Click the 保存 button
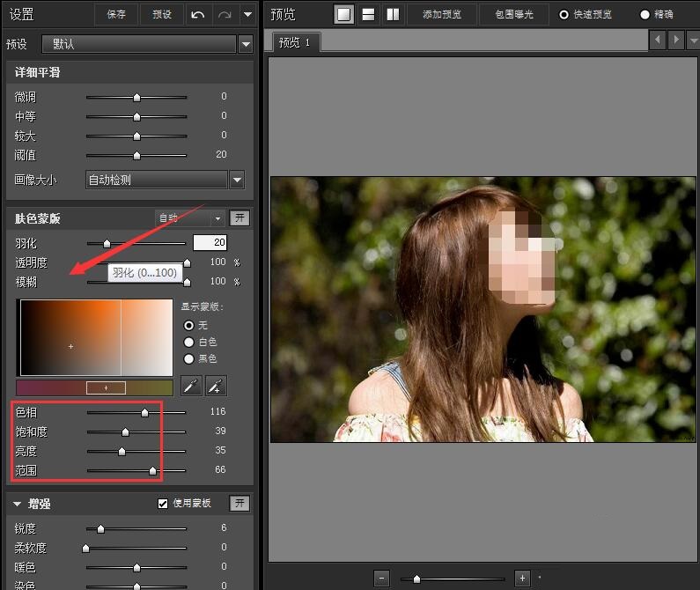This screenshot has height=590, width=700. tap(116, 14)
